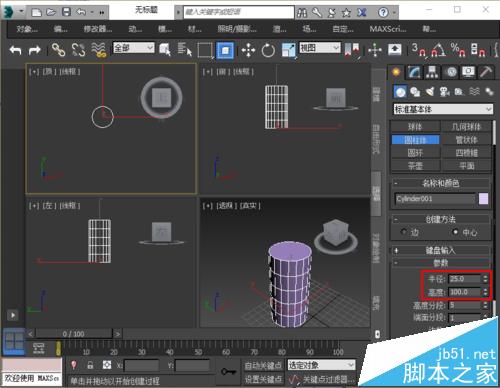Switch to the Hierarchy command panel tab
Image resolution: width=500 pixels, height=388 pixels.
(x=432, y=72)
